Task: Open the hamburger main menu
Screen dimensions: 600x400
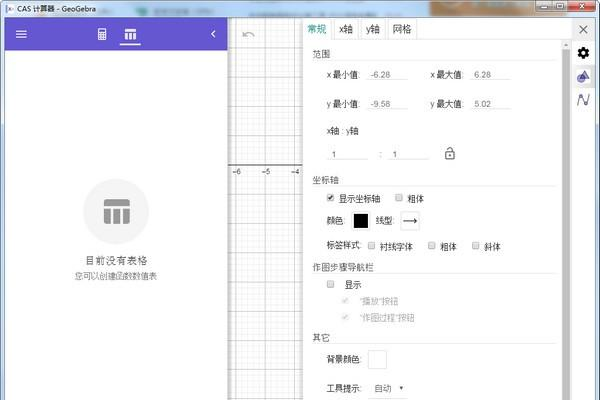Action: click(x=21, y=34)
